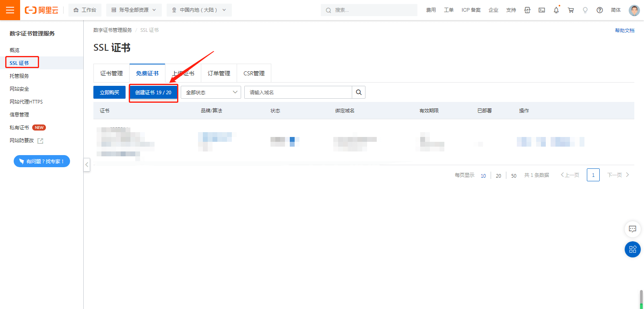Select 托管服务 in the left sidebar
This screenshot has width=644, height=309.
pos(19,76)
